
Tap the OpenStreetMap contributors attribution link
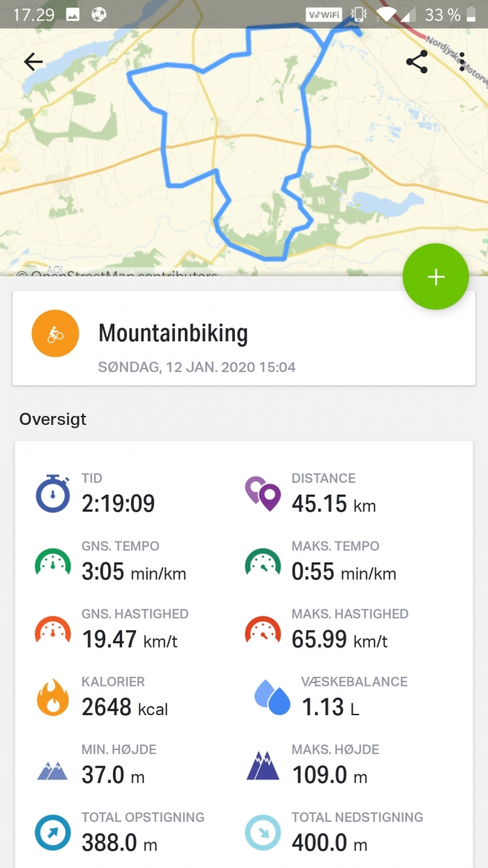pyautogui.click(x=119, y=274)
